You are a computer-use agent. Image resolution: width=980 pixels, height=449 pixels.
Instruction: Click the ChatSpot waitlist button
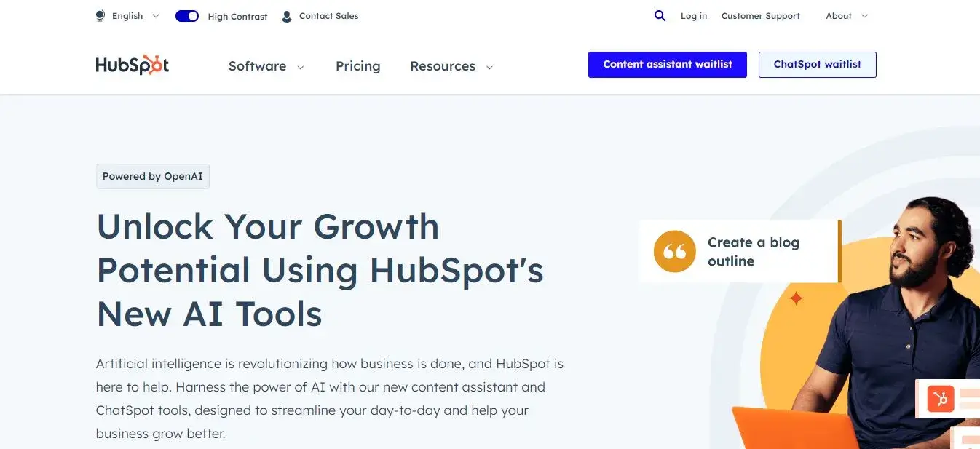pyautogui.click(x=817, y=64)
